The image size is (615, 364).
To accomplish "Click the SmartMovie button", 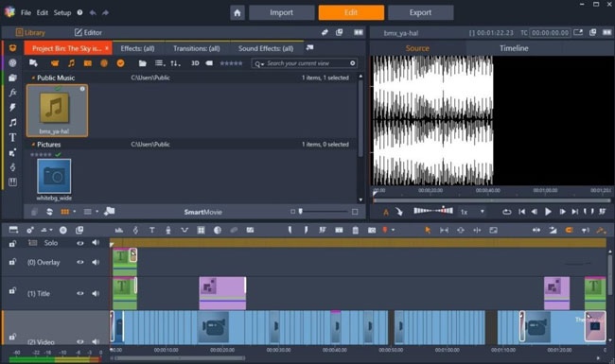I will pos(203,212).
